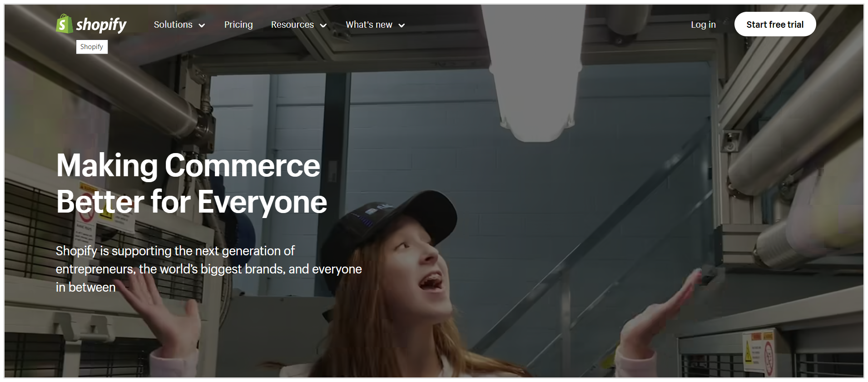The height and width of the screenshot is (382, 868).
Task: Click the paragraph about supporting entrepreneurs
Action: pyautogui.click(x=208, y=269)
